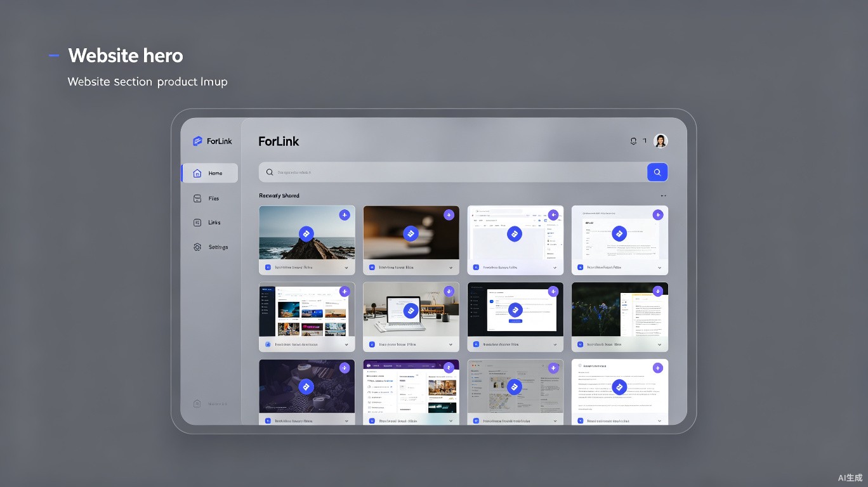Open the white app-screenshot thumbnail
Screen dimensions: 868x487
[x=515, y=233]
